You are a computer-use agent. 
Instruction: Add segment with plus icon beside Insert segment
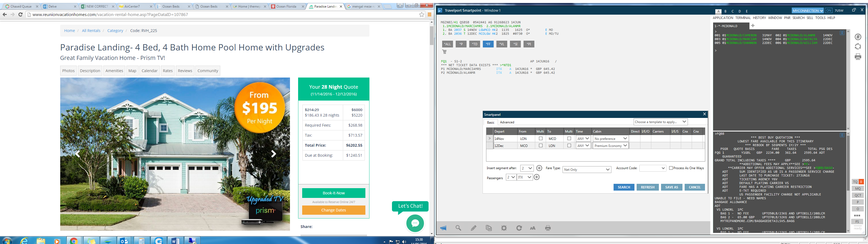tap(539, 168)
